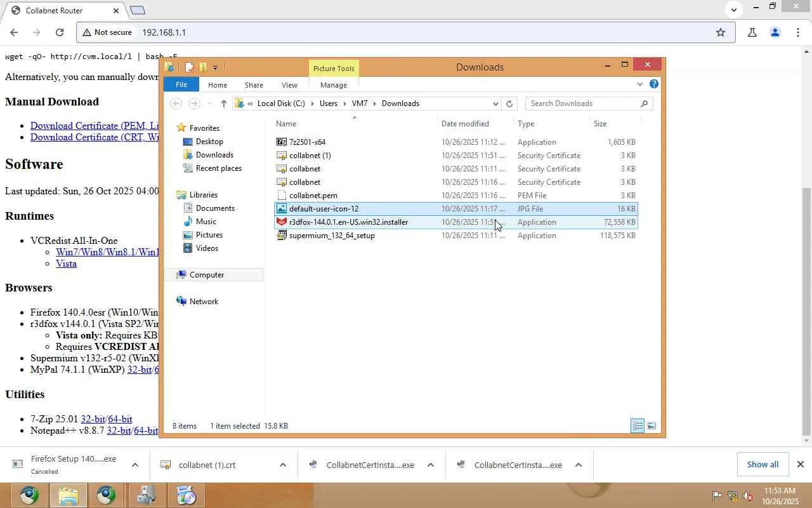Switch Explorer to large thumbnails view icon
Screen dimensions: 812x508
(x=652, y=426)
